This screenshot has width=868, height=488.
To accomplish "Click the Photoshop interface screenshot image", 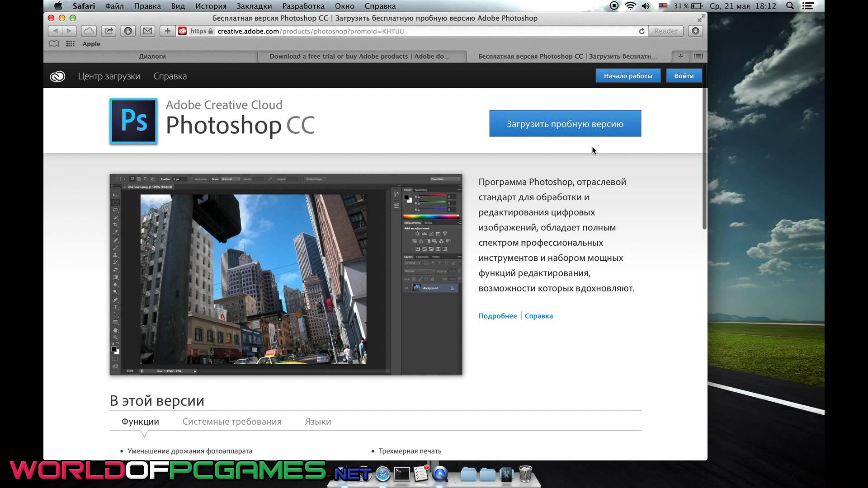I will [286, 275].
